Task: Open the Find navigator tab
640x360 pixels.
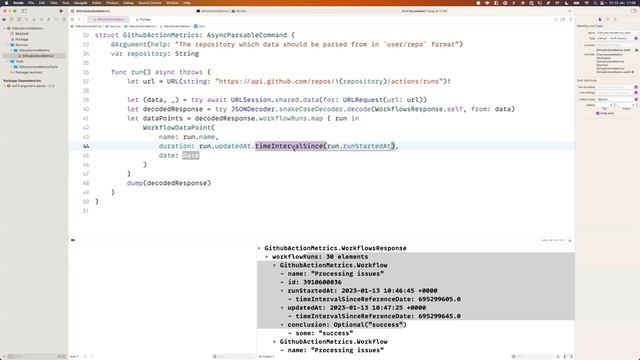Action: 27,19
